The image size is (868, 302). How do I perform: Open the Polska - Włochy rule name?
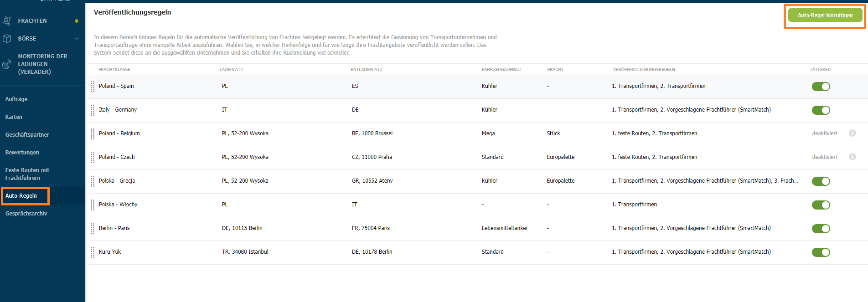pyautogui.click(x=118, y=205)
